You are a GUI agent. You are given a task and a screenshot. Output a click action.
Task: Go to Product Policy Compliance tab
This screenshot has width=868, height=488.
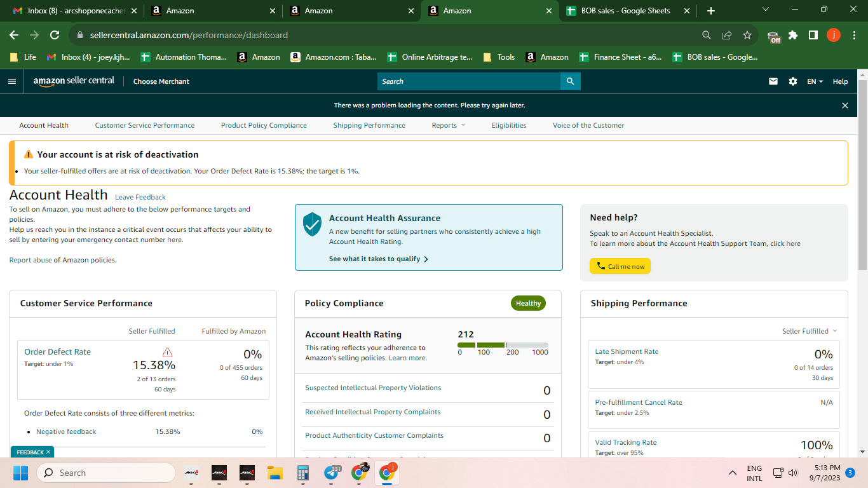click(264, 125)
